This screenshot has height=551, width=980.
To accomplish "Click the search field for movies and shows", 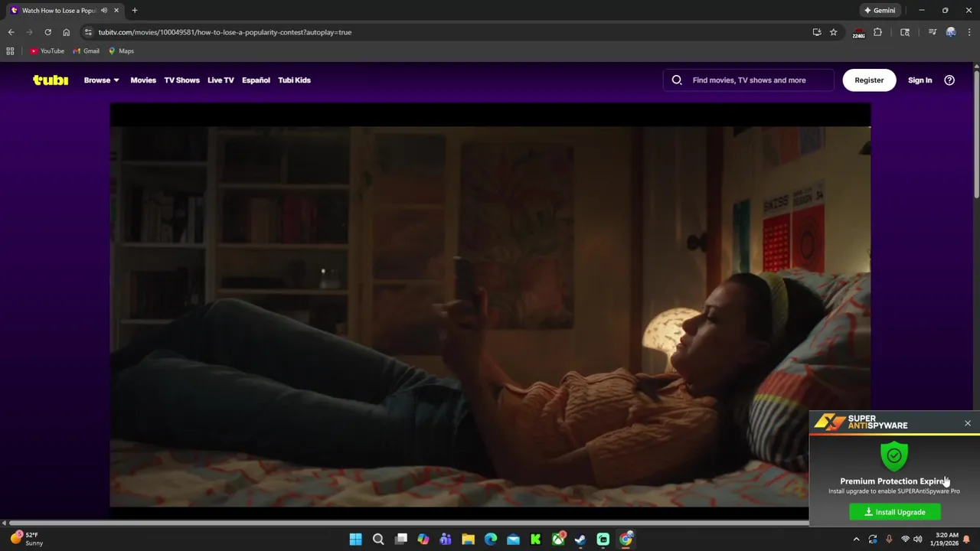I will [x=749, y=80].
